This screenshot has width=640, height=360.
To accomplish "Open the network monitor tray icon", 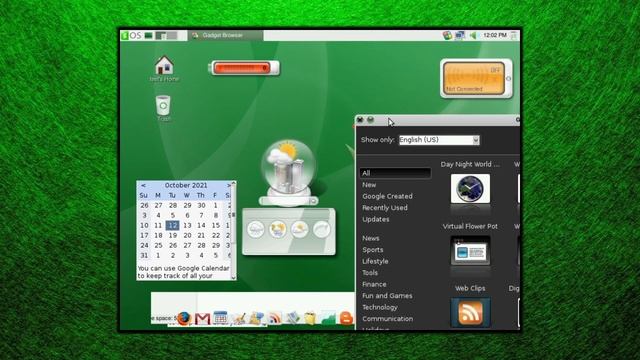I will coord(460,36).
